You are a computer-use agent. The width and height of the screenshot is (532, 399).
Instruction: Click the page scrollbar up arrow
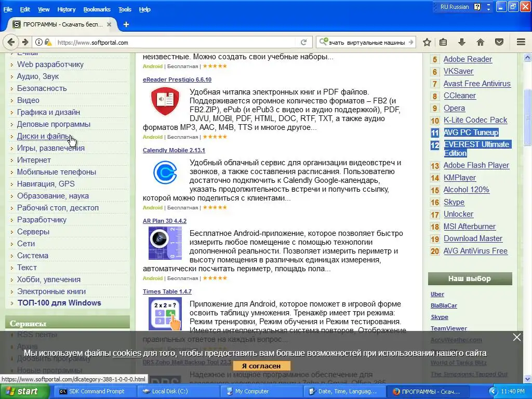pyautogui.click(x=527, y=57)
